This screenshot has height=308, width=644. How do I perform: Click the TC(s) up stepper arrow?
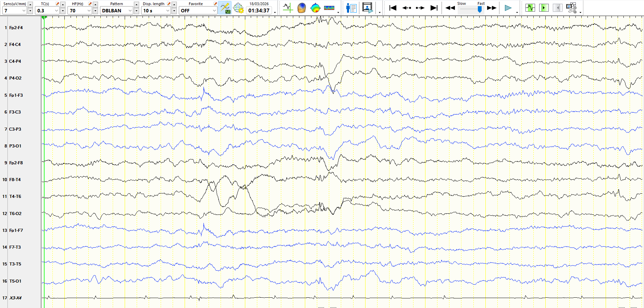pyautogui.click(x=63, y=4)
